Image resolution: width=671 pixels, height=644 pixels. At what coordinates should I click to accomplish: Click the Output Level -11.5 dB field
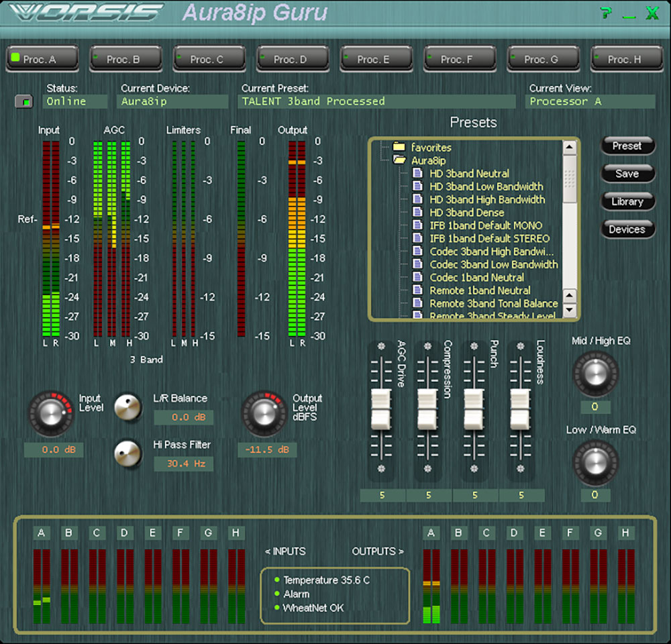point(267,449)
